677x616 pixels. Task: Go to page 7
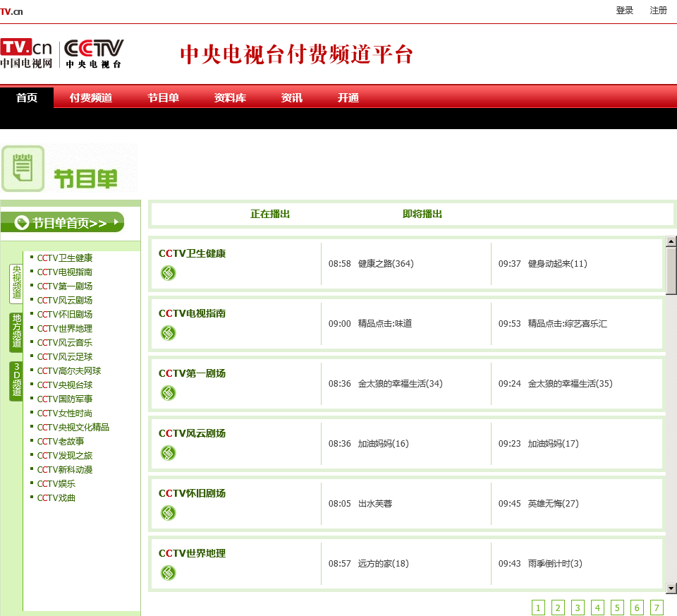click(x=657, y=608)
